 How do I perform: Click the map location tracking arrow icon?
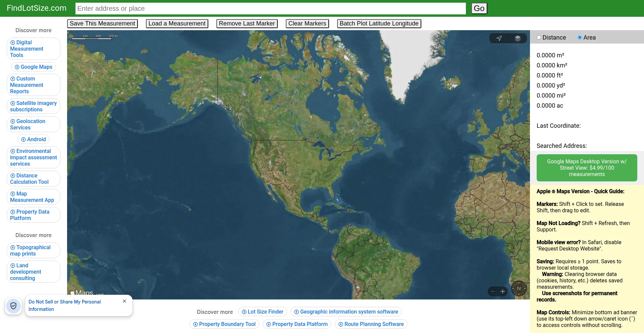click(499, 38)
